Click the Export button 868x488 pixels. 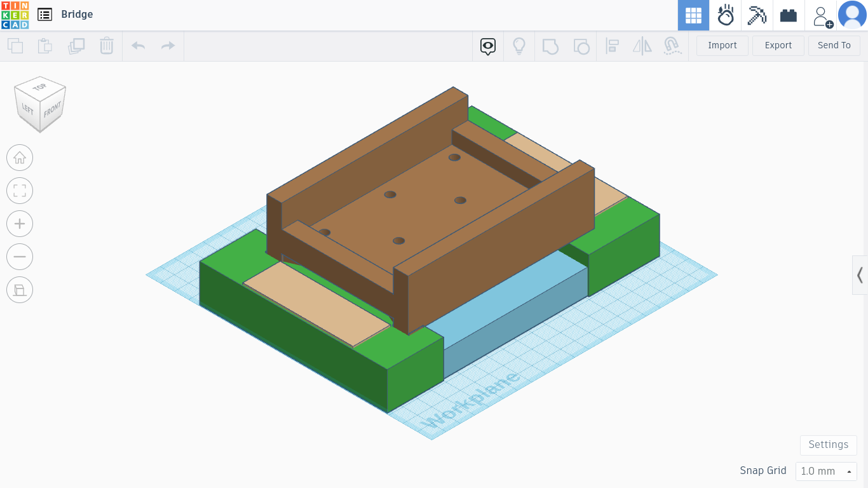point(778,45)
